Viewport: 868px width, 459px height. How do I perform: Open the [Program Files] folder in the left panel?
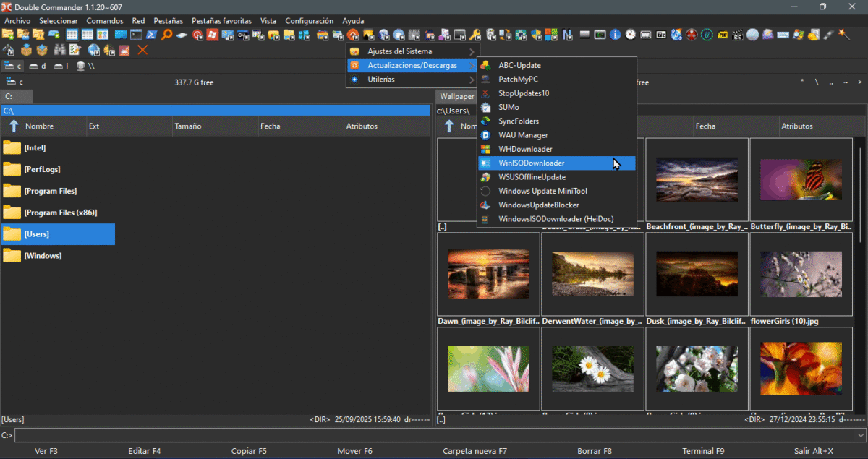tap(51, 191)
